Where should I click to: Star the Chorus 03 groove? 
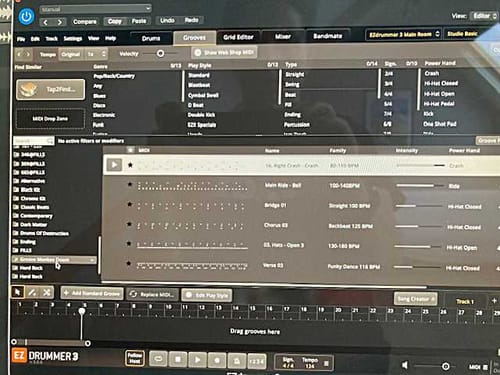pyautogui.click(x=130, y=224)
